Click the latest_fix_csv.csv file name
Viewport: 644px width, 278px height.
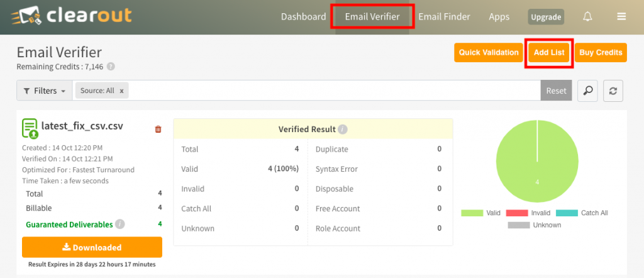point(82,126)
